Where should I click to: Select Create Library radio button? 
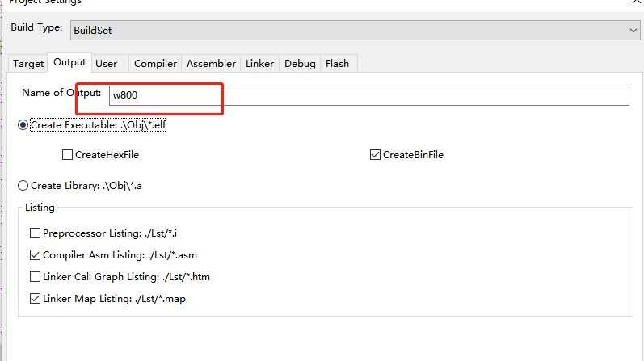[23, 186]
